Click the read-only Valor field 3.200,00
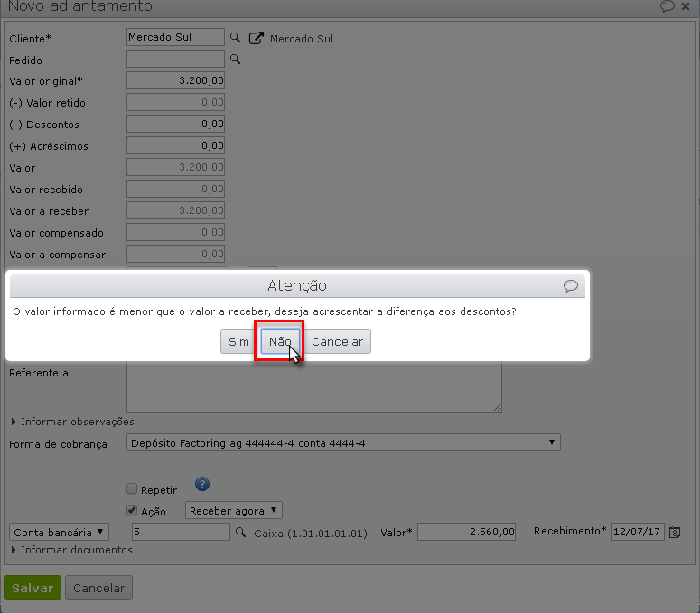The width and height of the screenshot is (700, 613). pyautogui.click(x=175, y=167)
